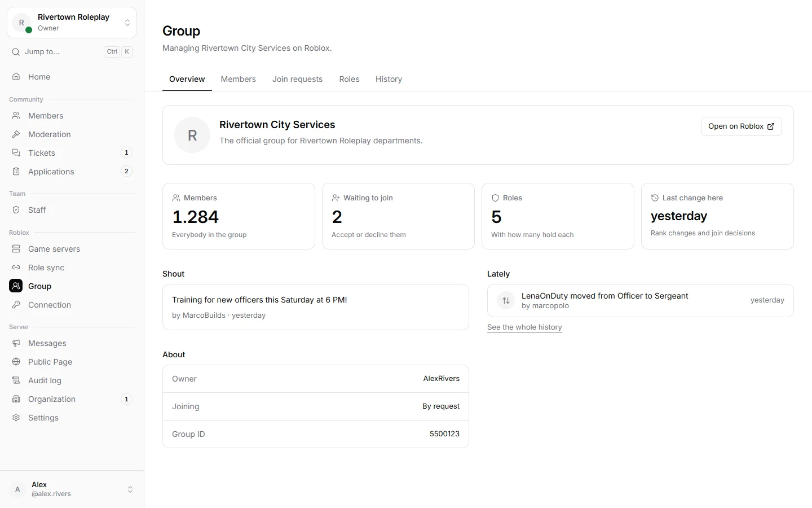Click the Settings gear icon

coord(16,418)
